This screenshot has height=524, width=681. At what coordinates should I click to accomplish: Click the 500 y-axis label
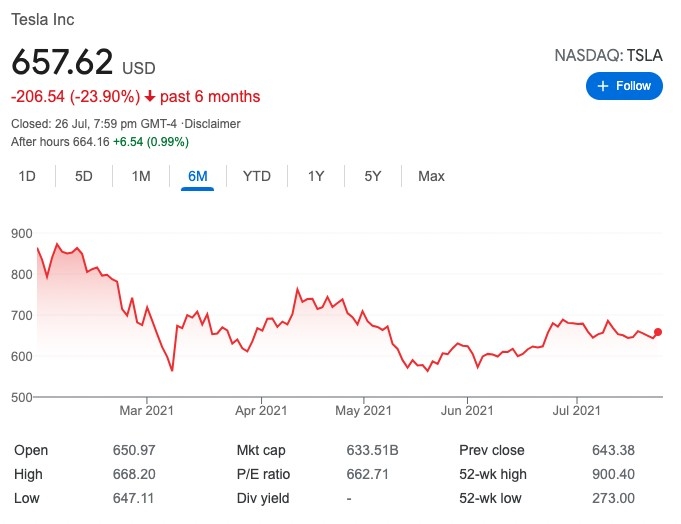[x=22, y=397]
